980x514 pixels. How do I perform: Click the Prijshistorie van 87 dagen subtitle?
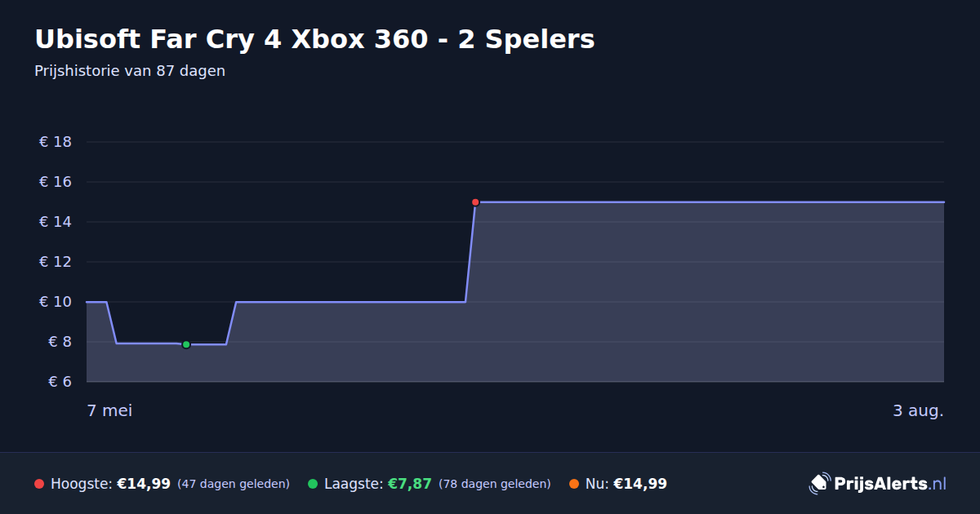[x=130, y=71]
